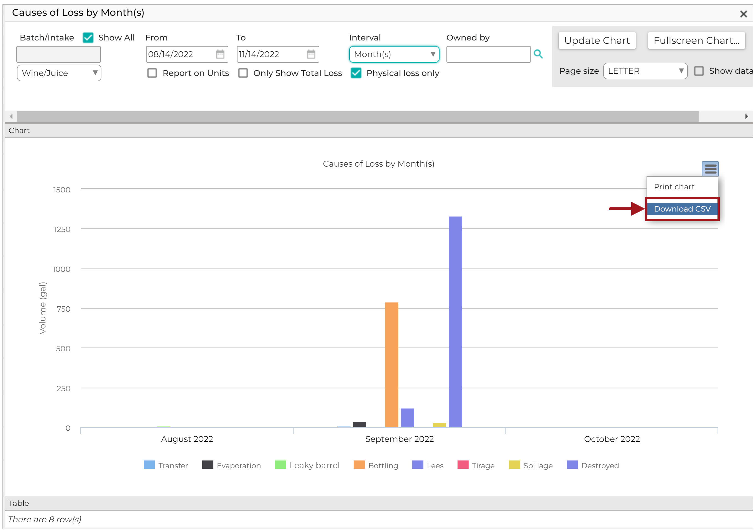Viewport: 756px width, 532px height.
Task: Open the To date calendar picker
Action: tap(311, 54)
